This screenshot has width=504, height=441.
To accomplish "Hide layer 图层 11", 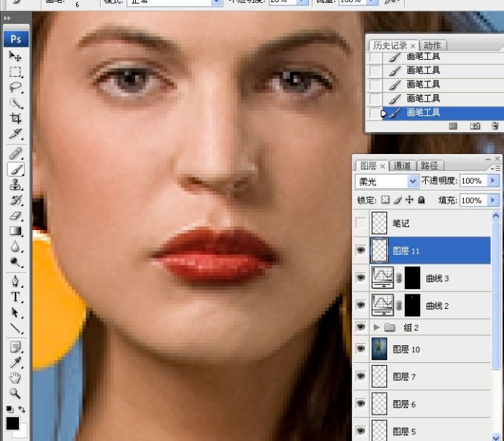I will point(361,250).
